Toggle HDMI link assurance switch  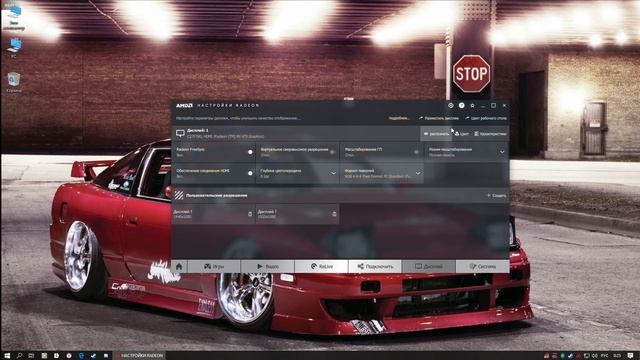point(250,173)
